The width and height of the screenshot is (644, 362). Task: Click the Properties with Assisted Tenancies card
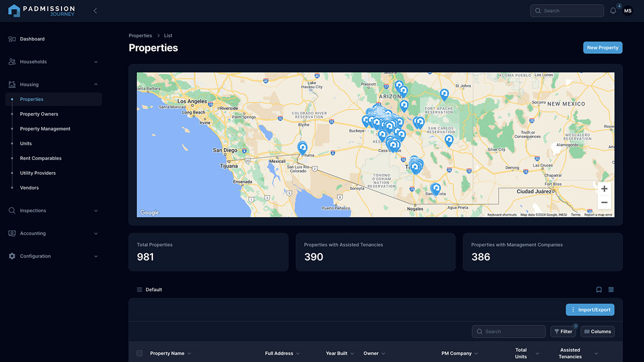(375, 252)
